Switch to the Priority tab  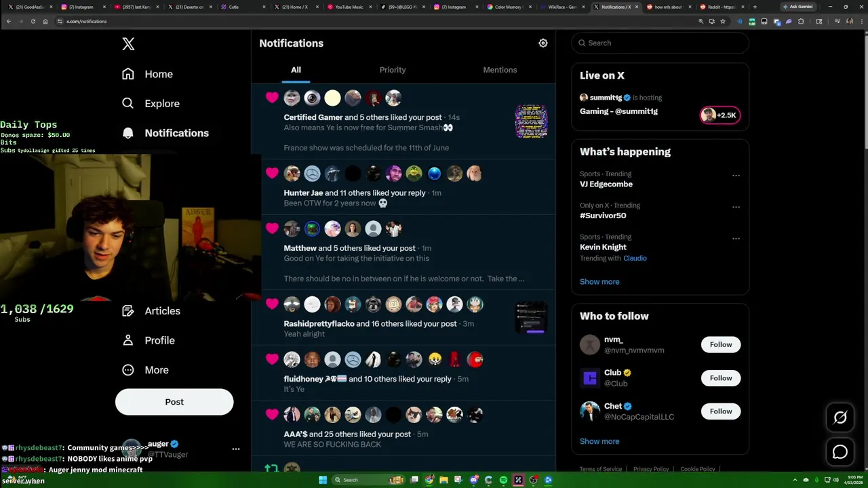click(393, 70)
